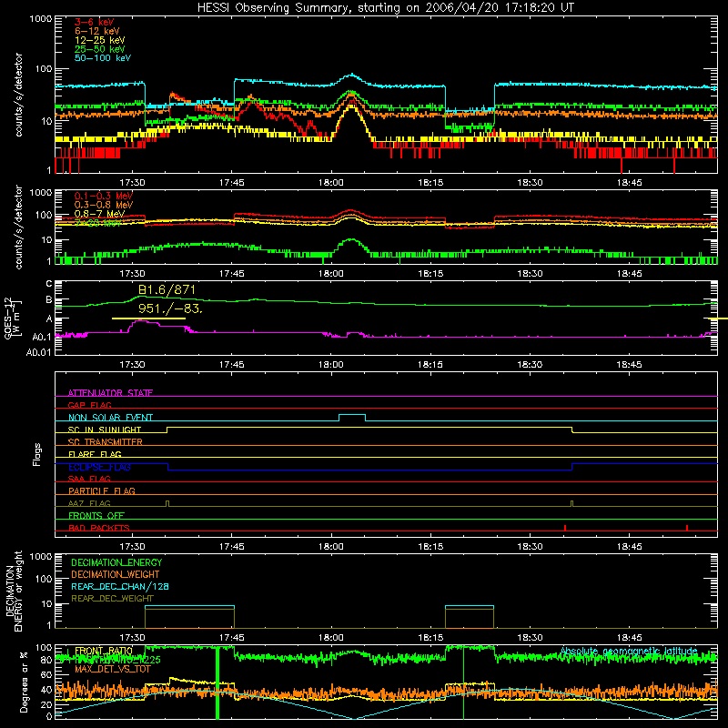Click the DECIMATION_ENERGY legend label
728x728 pixels.
point(116,562)
